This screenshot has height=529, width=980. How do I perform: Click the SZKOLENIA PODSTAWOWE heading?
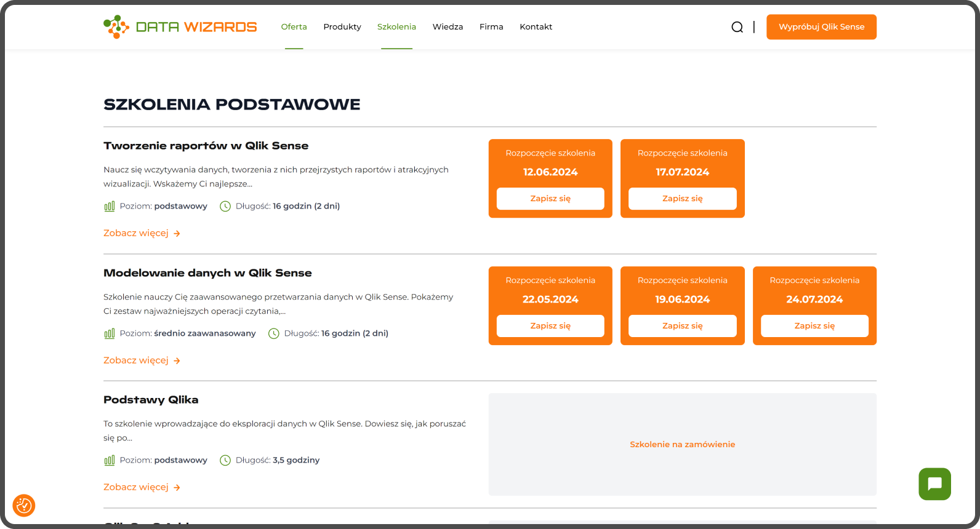tap(232, 105)
